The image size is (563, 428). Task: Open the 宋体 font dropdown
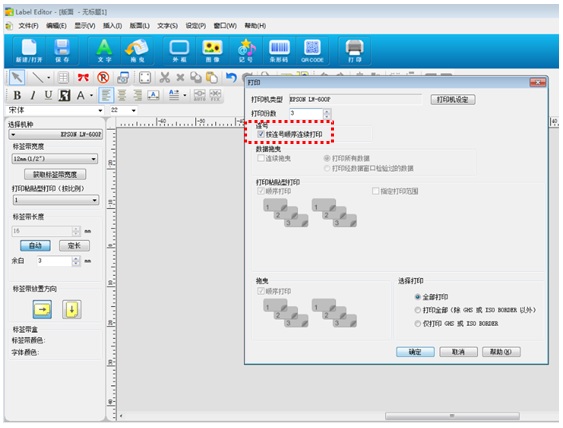(x=100, y=111)
